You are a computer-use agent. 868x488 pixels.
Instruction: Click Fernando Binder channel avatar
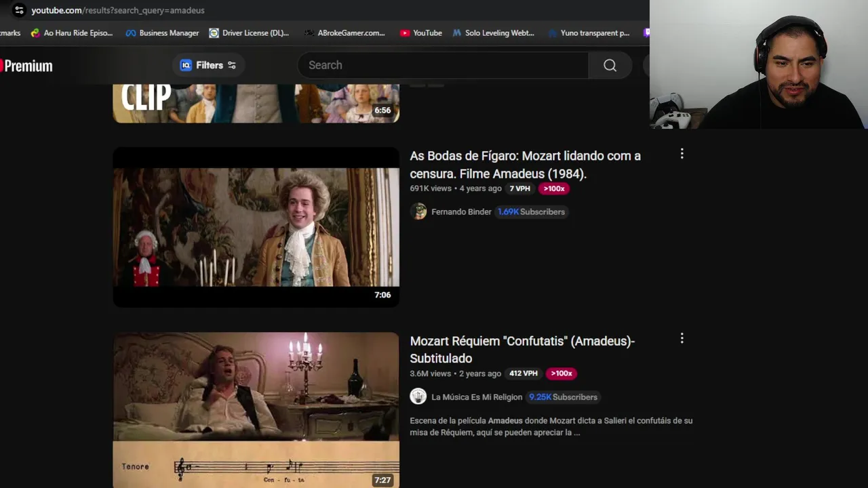pyautogui.click(x=418, y=211)
